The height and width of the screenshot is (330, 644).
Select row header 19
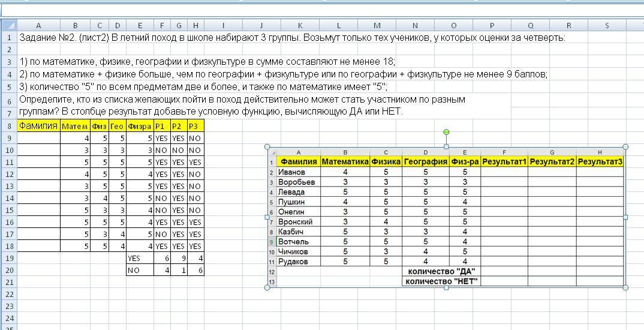click(x=8, y=258)
